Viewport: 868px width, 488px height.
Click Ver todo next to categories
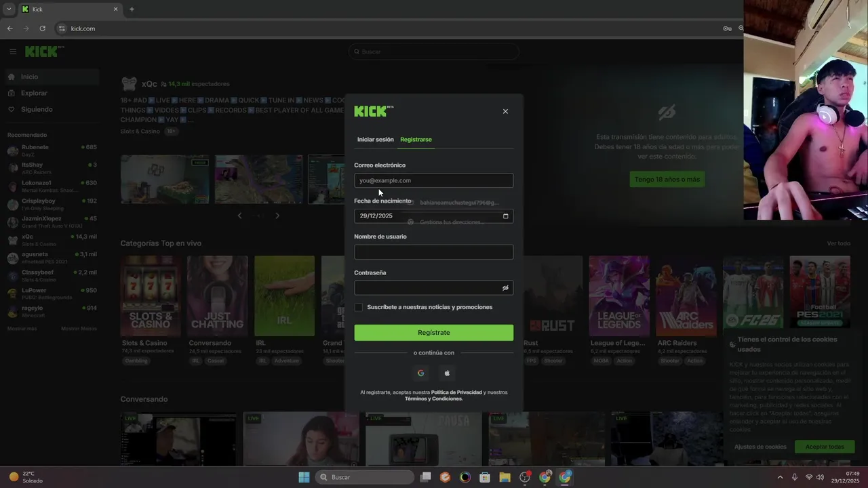tap(838, 243)
